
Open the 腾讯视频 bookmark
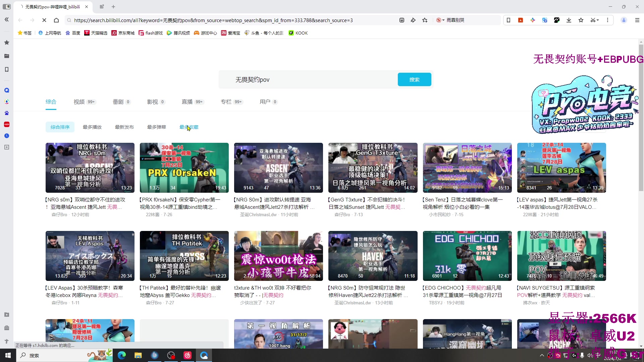click(178, 33)
